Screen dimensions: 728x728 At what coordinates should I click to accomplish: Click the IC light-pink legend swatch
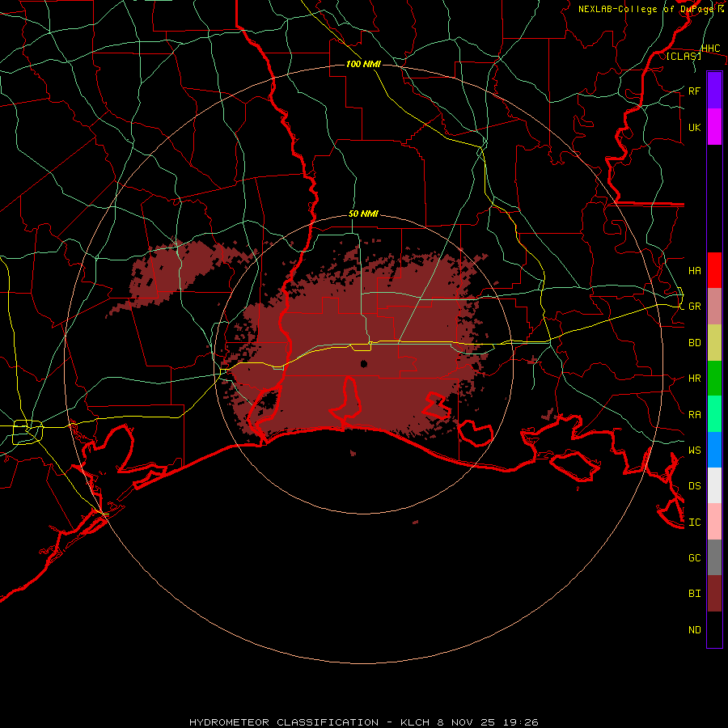pyautogui.click(x=714, y=522)
